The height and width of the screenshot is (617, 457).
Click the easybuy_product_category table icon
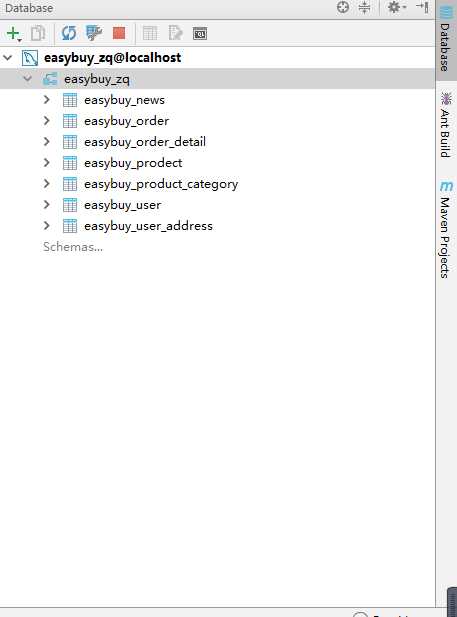[70, 184]
